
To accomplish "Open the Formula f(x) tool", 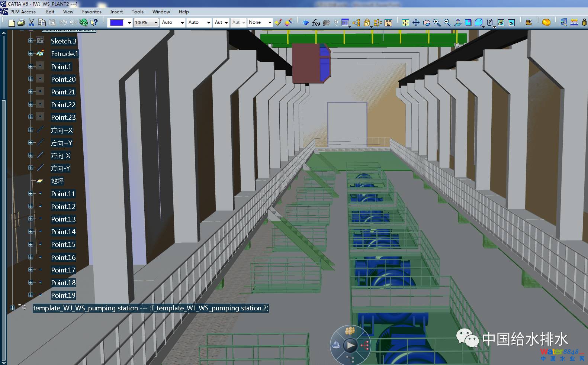I will (316, 23).
